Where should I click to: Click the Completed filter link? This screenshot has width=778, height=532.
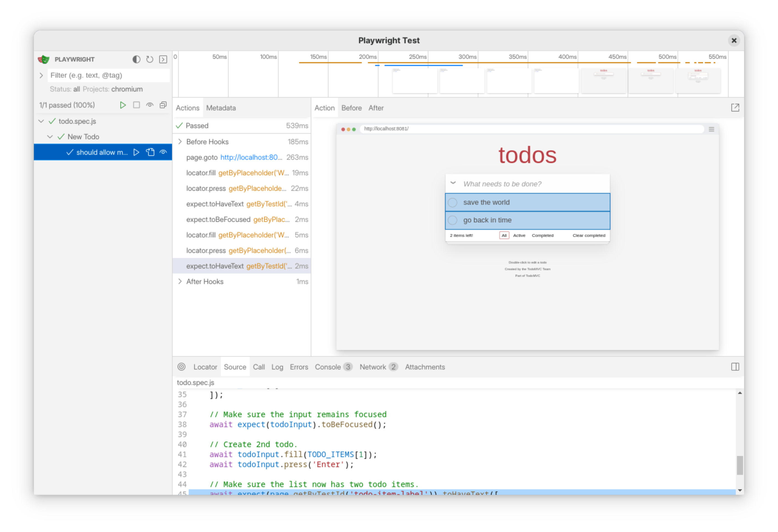(543, 235)
